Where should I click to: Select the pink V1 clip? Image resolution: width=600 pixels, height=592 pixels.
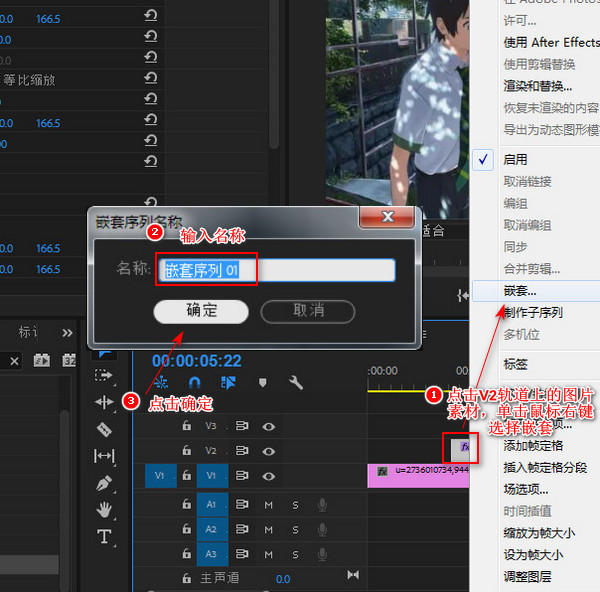(418, 476)
